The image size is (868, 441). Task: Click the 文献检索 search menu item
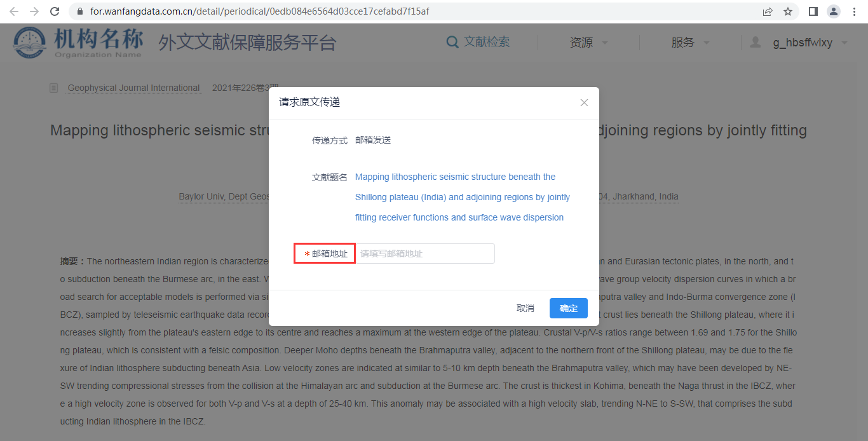point(478,42)
